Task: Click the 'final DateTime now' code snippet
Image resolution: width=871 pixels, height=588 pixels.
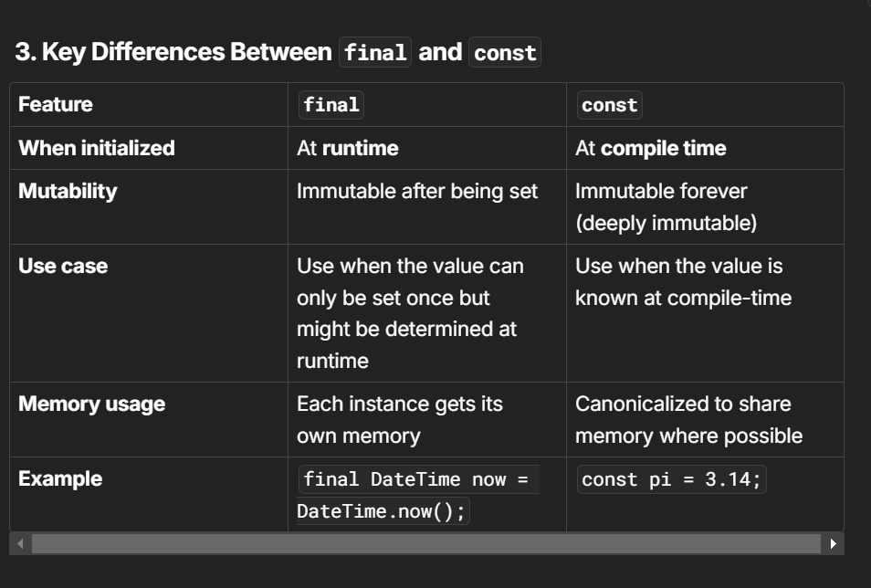Action: 418,495
